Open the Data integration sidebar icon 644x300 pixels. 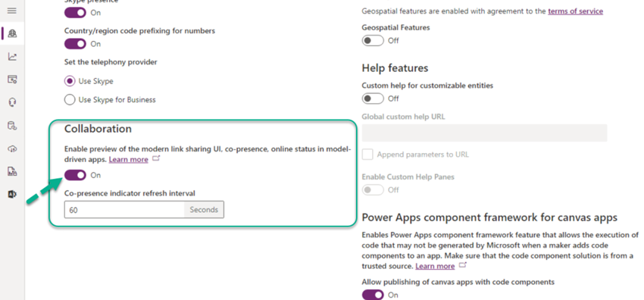[x=12, y=126]
